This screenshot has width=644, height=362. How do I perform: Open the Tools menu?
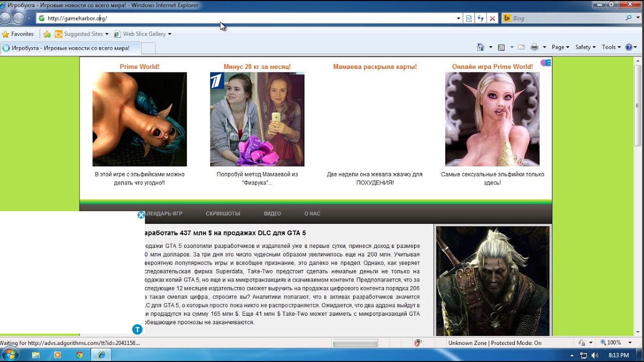[x=611, y=47]
